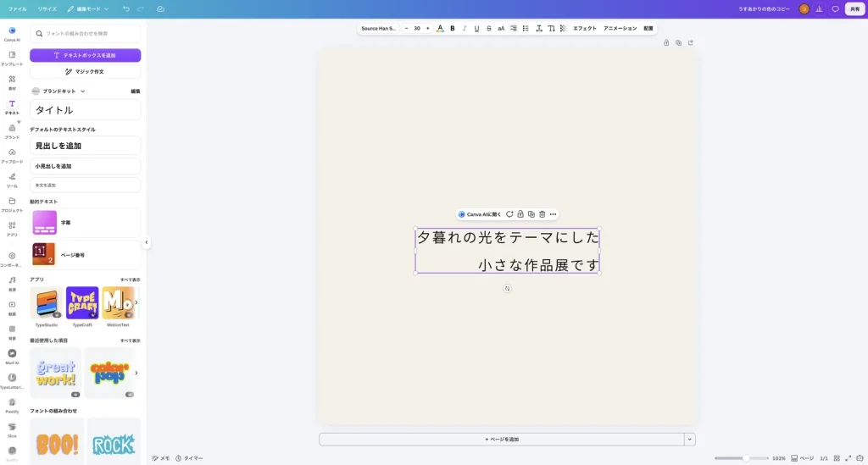Click the 編集 link beside brand kit
This screenshot has width=868, height=465.
click(x=135, y=91)
